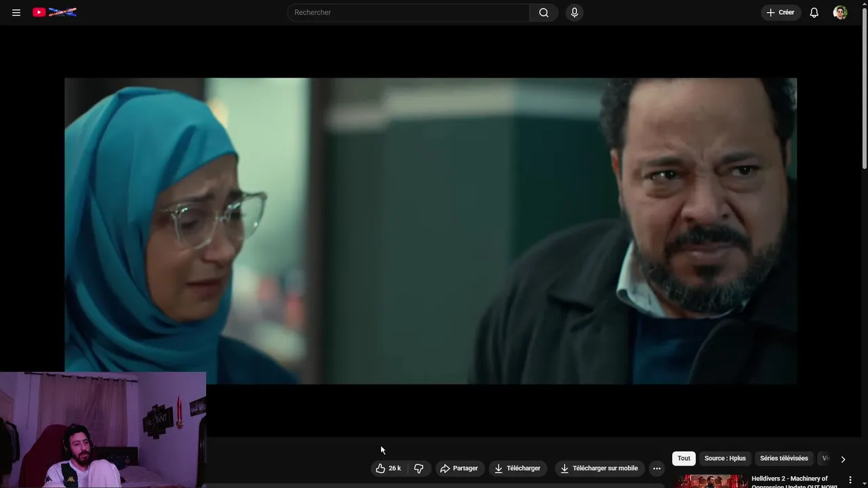Click Télécharger sur mobile button

(x=599, y=468)
